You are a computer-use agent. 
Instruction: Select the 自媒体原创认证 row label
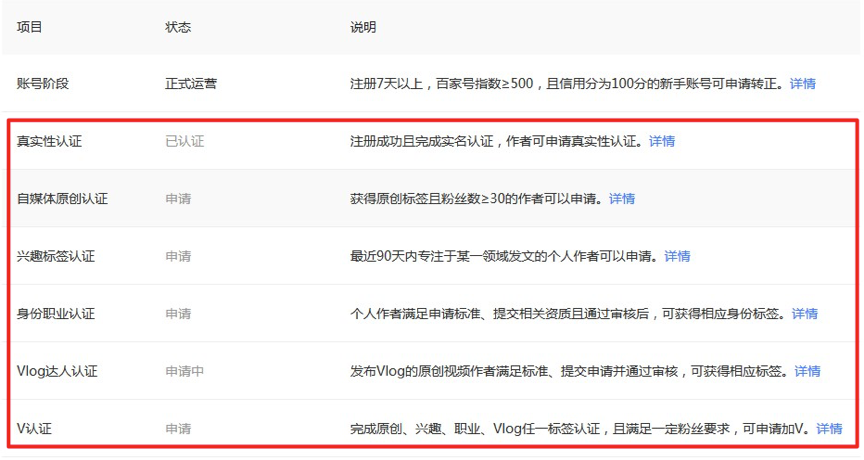pyautogui.click(x=62, y=199)
